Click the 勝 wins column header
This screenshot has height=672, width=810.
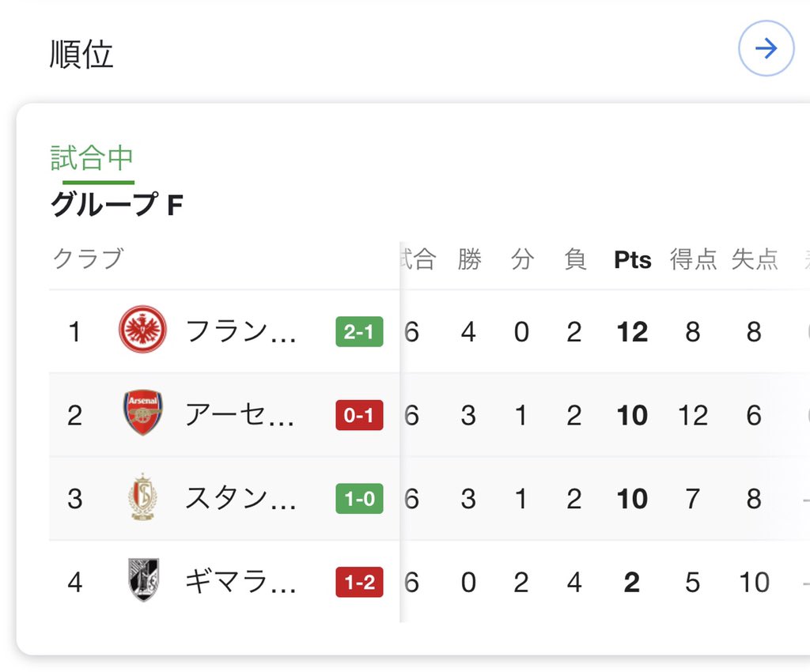click(469, 259)
